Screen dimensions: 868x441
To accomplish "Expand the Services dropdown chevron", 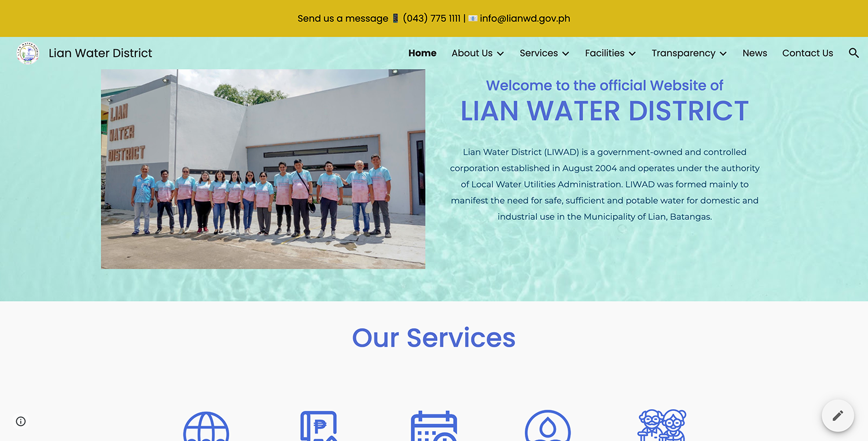I will tap(565, 53).
